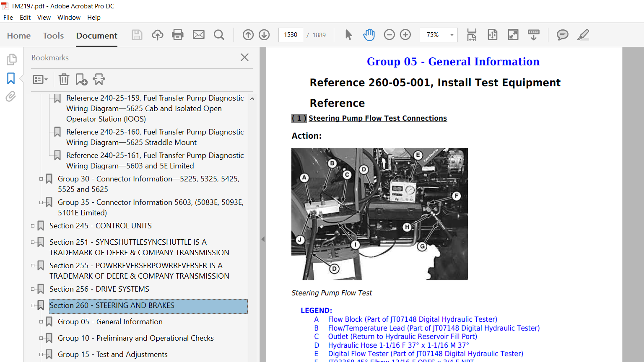The image size is (644, 362).
Task: Zoom in with plus icon
Action: coord(405,35)
